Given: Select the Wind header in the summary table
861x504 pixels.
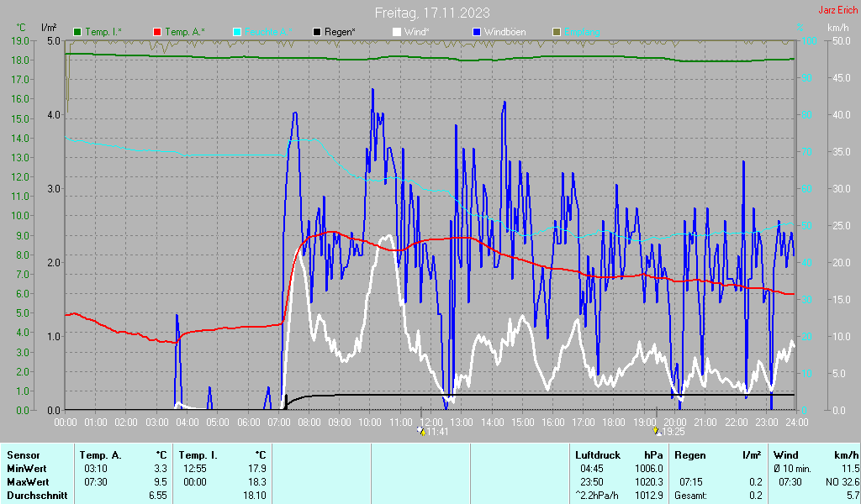Looking at the screenshot, I should [786, 455].
